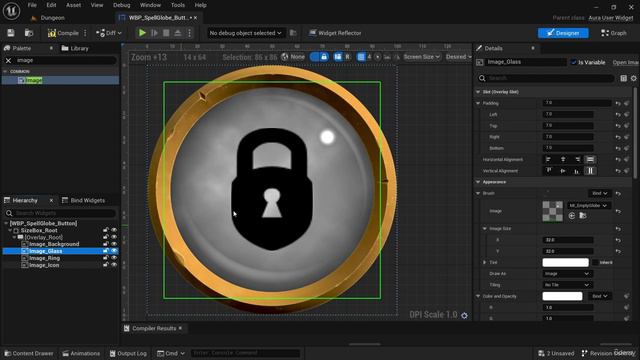Set vertical alignment to top

coord(549,171)
